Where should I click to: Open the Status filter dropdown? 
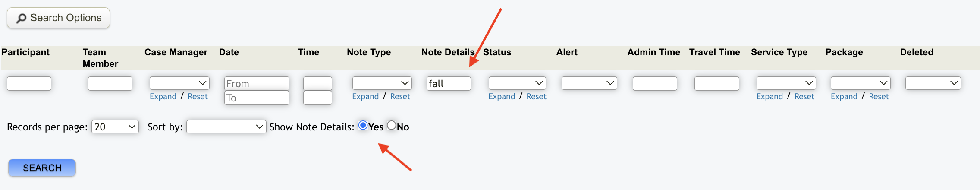click(517, 83)
